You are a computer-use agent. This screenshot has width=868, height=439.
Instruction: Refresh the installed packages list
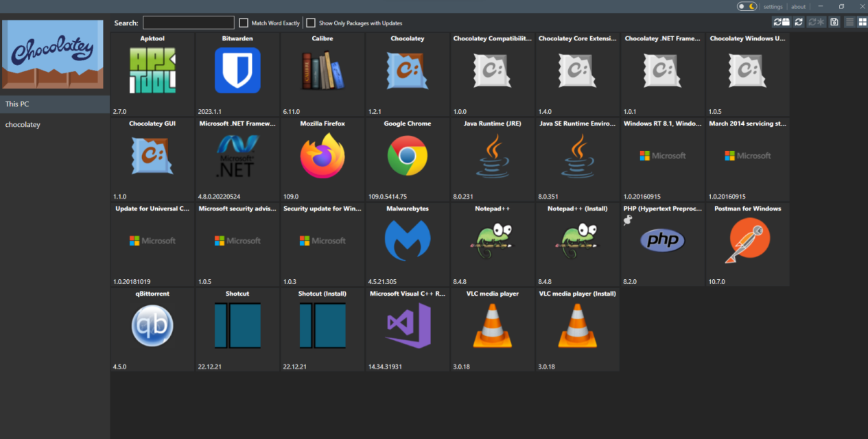799,22
